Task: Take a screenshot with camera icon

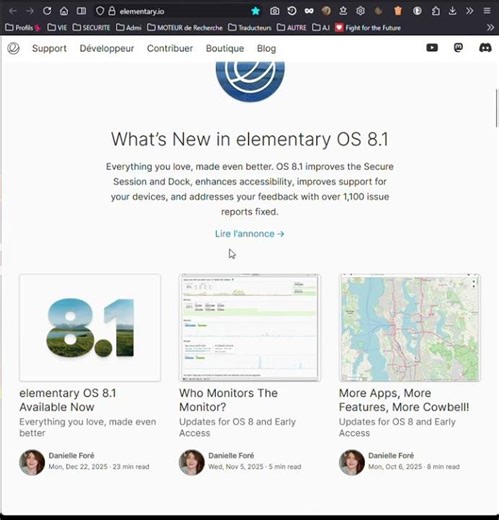Action: [275, 11]
